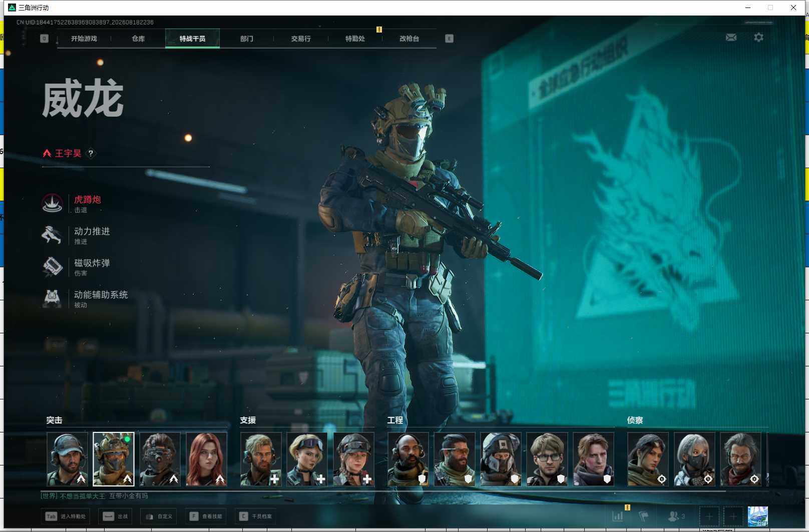This screenshot has height=532, width=809.
Task: Select the 磁吸炸弹 skill icon
Action: click(52, 267)
